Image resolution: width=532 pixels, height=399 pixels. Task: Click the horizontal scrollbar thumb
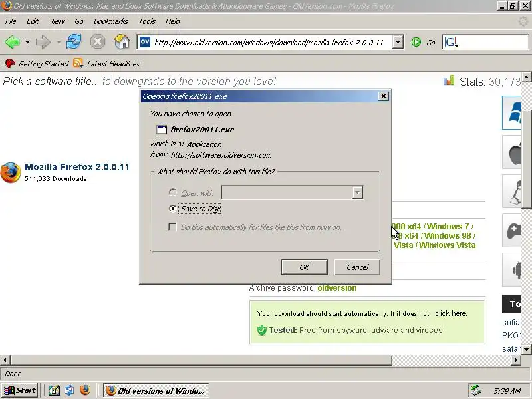(201, 360)
